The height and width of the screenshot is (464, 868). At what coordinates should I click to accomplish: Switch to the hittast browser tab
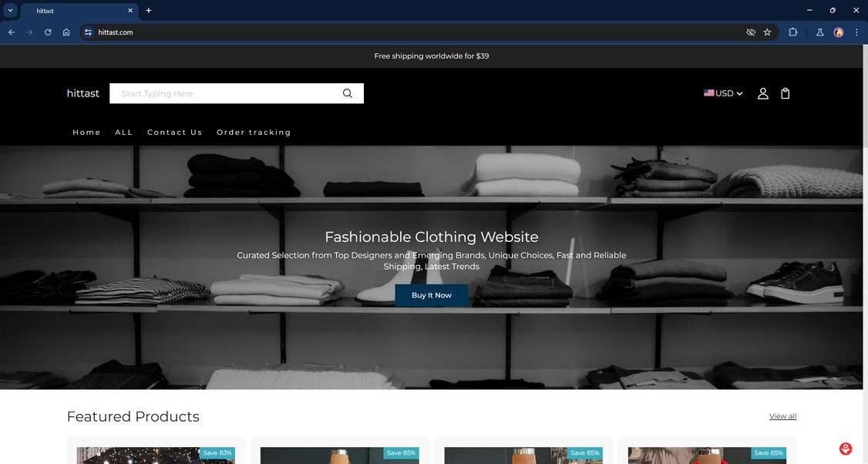tap(69, 10)
